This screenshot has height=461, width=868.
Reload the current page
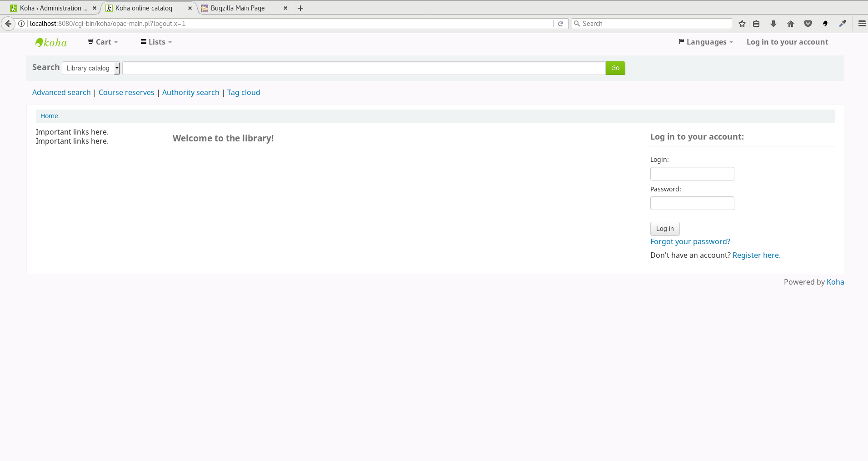[560, 24]
